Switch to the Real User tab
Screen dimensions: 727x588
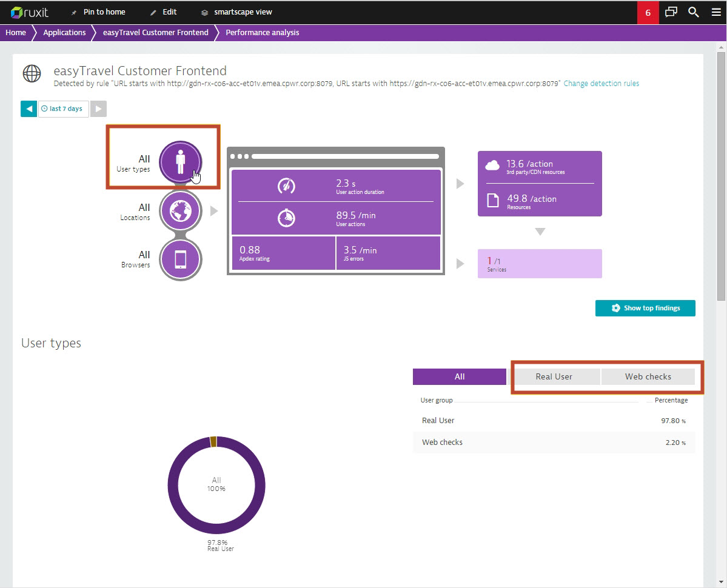[x=554, y=376]
